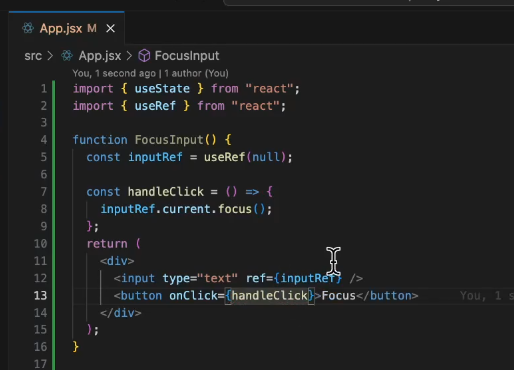Click the opening div tag on line 11
Viewport: 514px width, 370px height.
pos(117,261)
